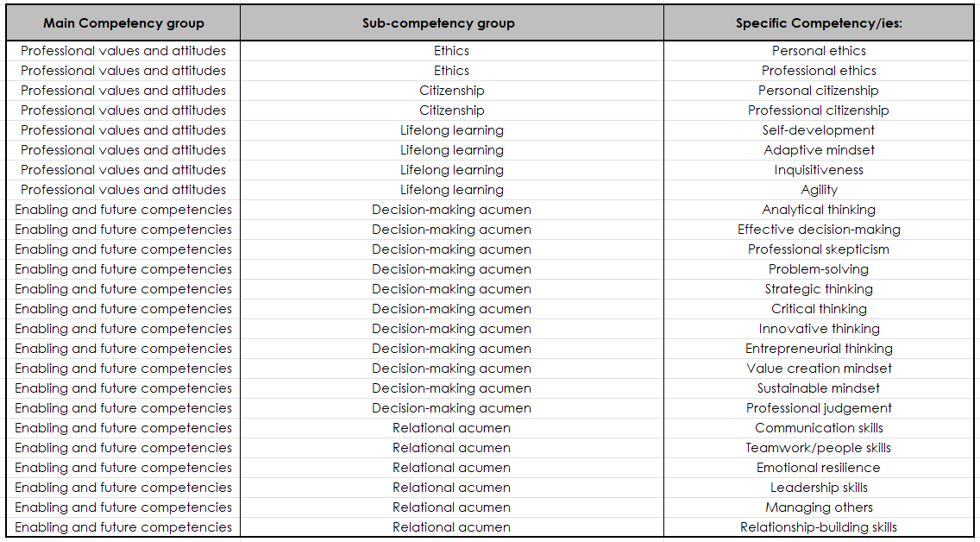
Task: Click the Sub-competency group column header
Action: tap(451, 23)
